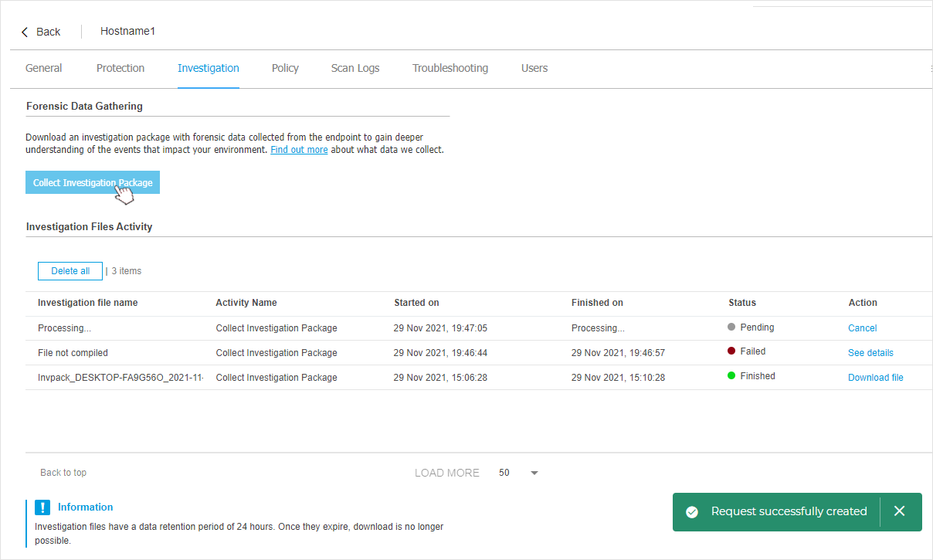Click the Delete all button
933x560 pixels.
[70, 271]
